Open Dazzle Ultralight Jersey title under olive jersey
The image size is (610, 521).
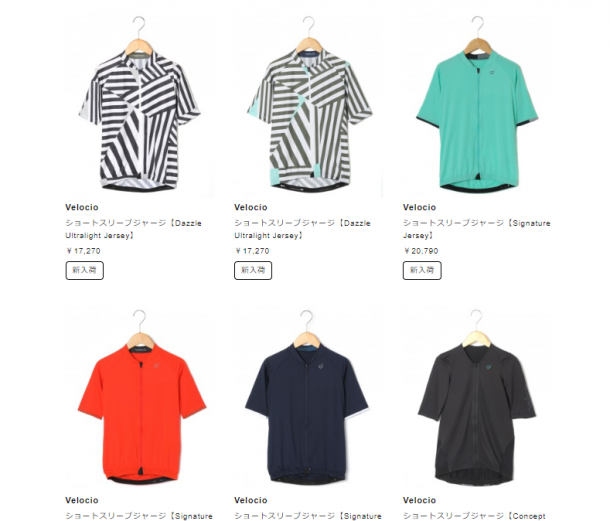pos(302,229)
